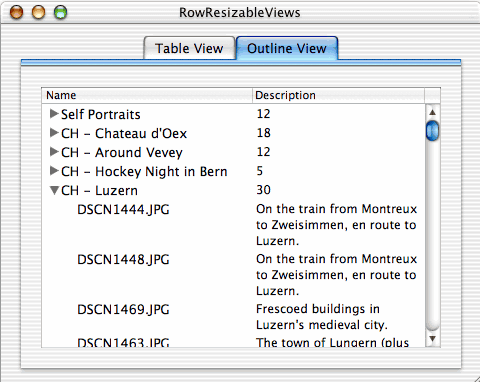This screenshot has height=382, width=480.
Task: Click the description count 18
Action: coord(263,133)
